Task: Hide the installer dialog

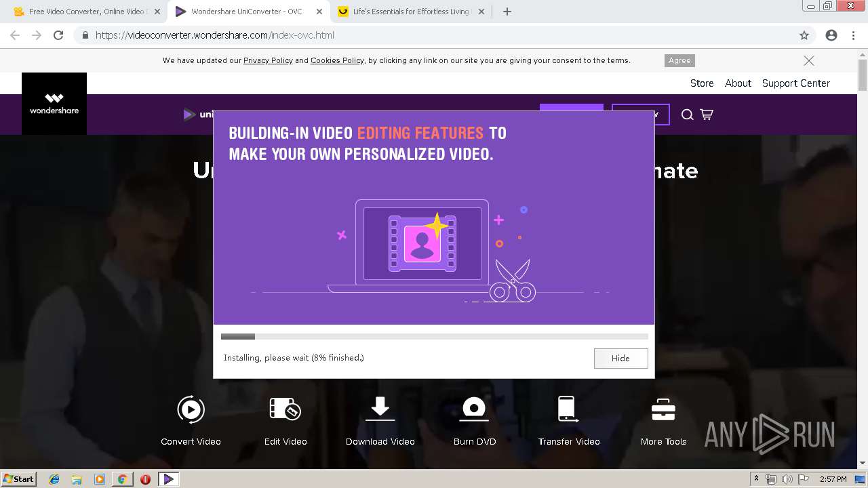Action: tap(620, 358)
